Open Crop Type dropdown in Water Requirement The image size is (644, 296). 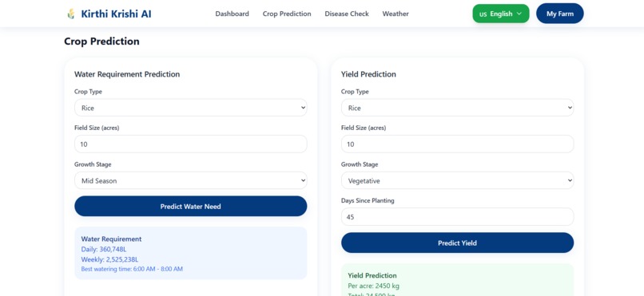pyautogui.click(x=191, y=108)
